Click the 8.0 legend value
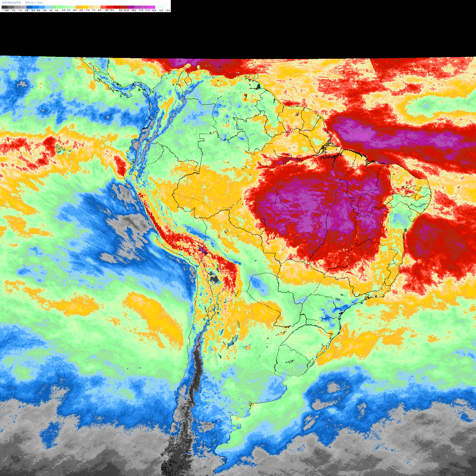The height and width of the screenshot is (476, 476). coord(100,10)
